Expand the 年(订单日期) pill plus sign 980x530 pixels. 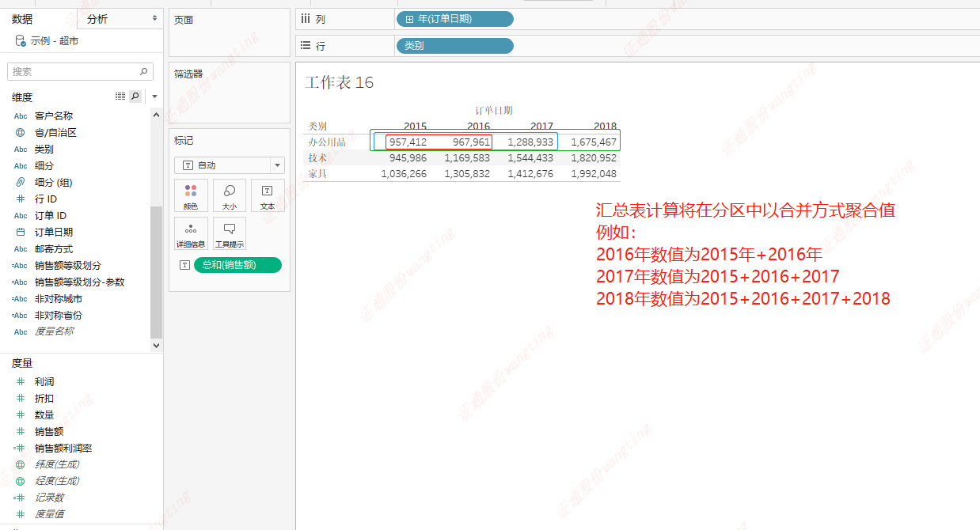pyautogui.click(x=409, y=18)
